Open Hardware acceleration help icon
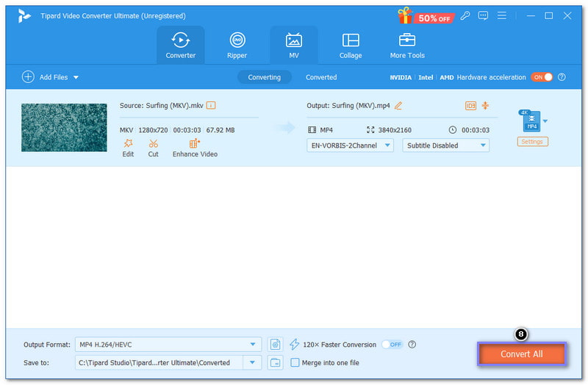Viewport: 588px width, 385px height. pos(562,77)
